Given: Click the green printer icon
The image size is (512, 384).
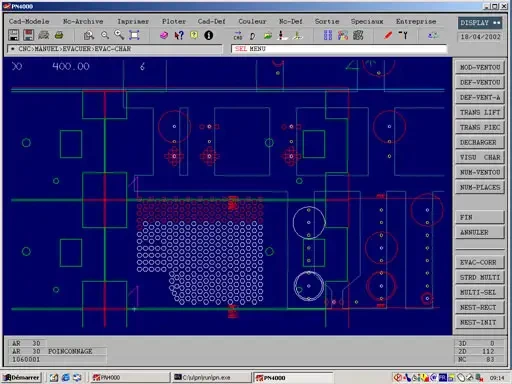Looking at the screenshot, I should click(x=59, y=35).
